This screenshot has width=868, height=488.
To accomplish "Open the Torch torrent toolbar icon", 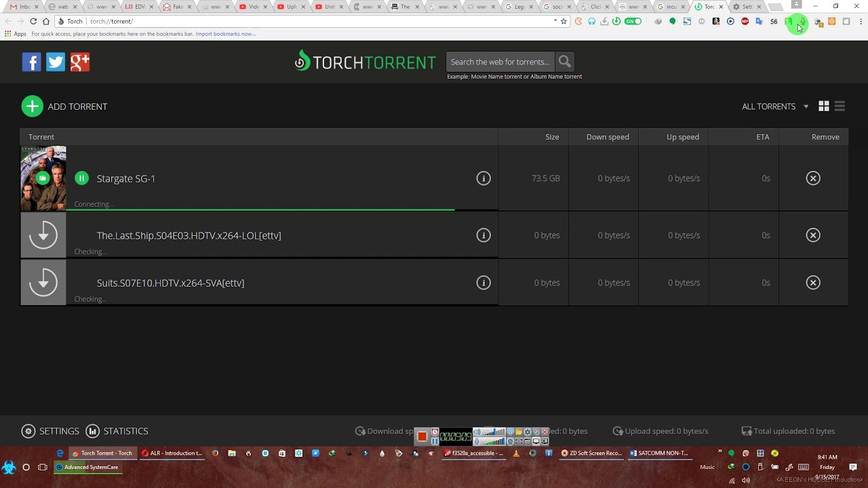I will click(x=616, y=21).
